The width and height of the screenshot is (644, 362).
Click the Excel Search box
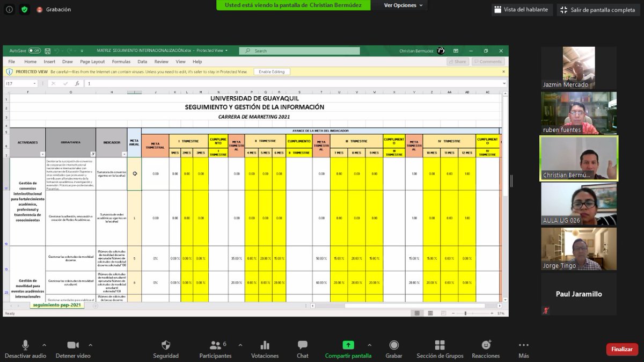click(x=300, y=50)
